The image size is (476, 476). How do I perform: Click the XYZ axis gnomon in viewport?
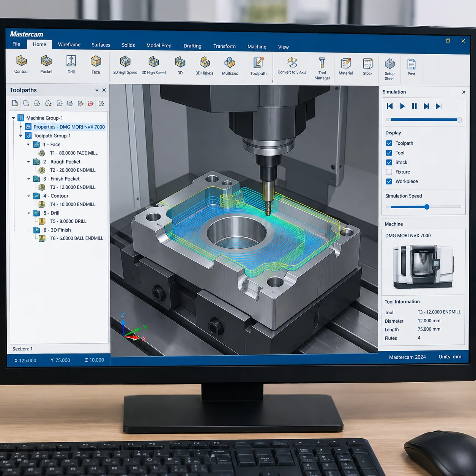(133, 327)
